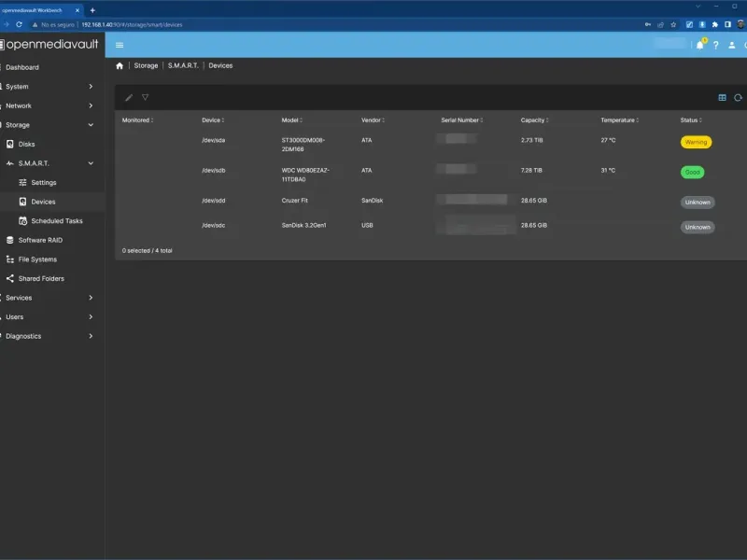Close the openmediavault Workbench tab
The width and height of the screenshot is (747, 560).
pyautogui.click(x=78, y=10)
